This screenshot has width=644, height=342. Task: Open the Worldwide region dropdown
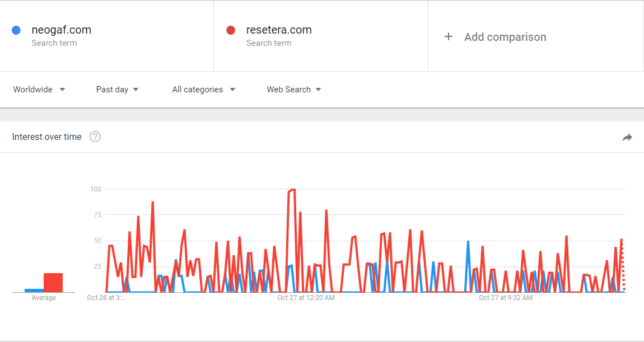coord(39,90)
